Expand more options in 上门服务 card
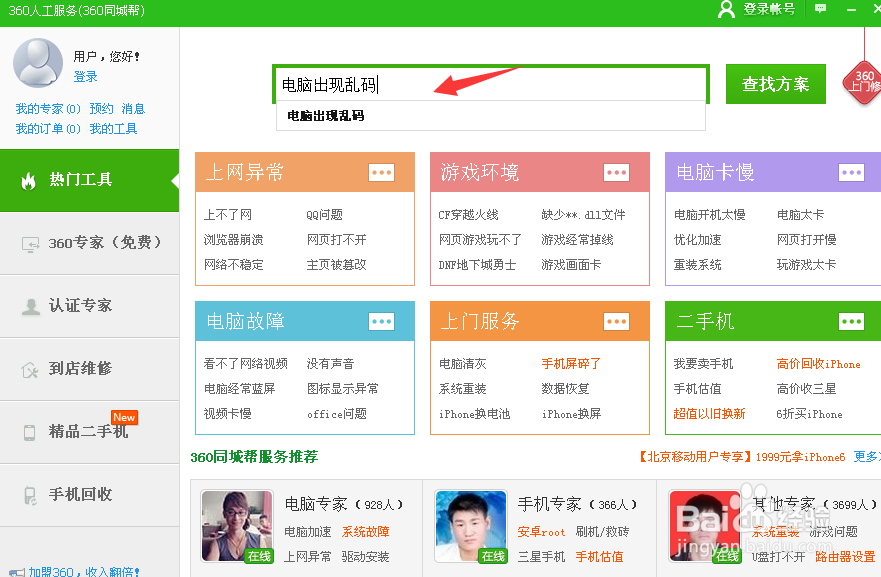 pyautogui.click(x=616, y=321)
